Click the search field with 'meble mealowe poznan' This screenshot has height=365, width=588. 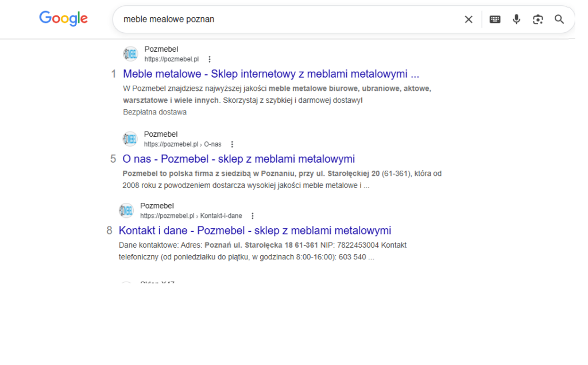click(289, 19)
